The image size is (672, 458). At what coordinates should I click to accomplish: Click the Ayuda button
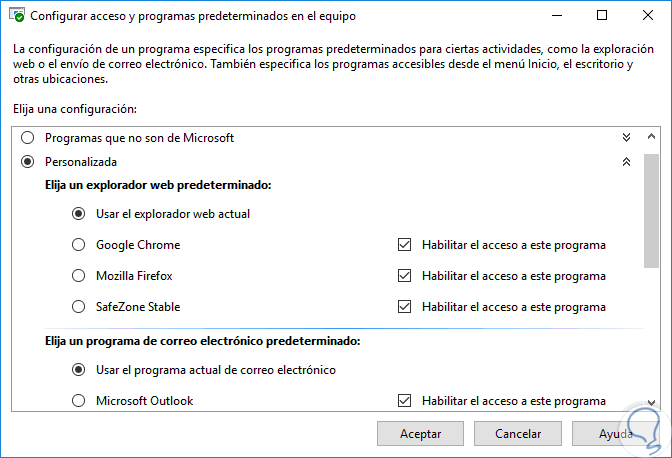(x=615, y=434)
